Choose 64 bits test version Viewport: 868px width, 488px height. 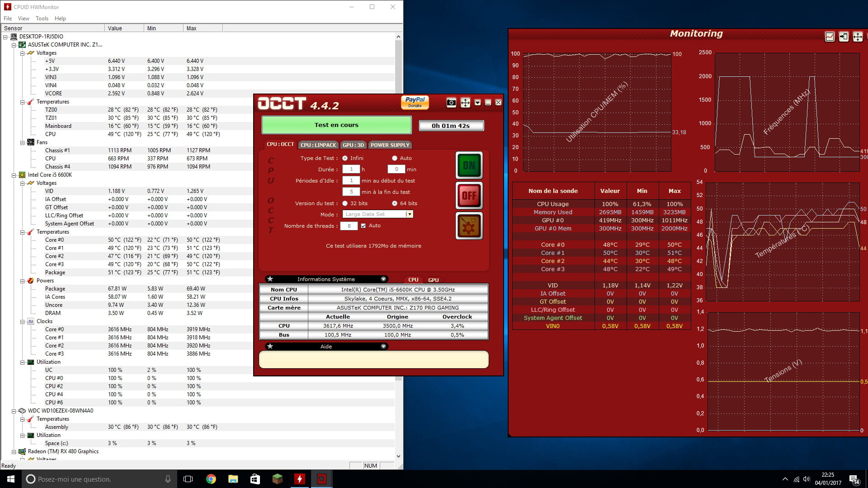tap(395, 203)
